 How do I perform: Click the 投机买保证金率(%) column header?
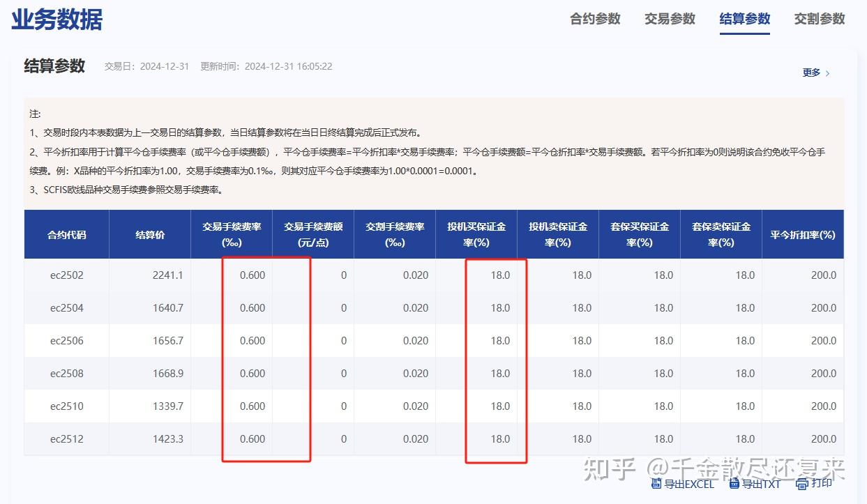point(476,235)
